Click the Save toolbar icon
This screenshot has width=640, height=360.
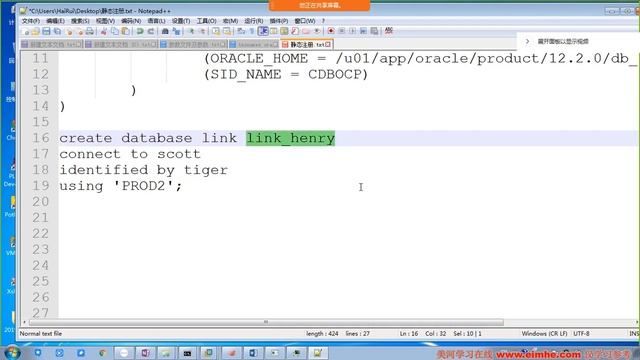tap(46, 31)
